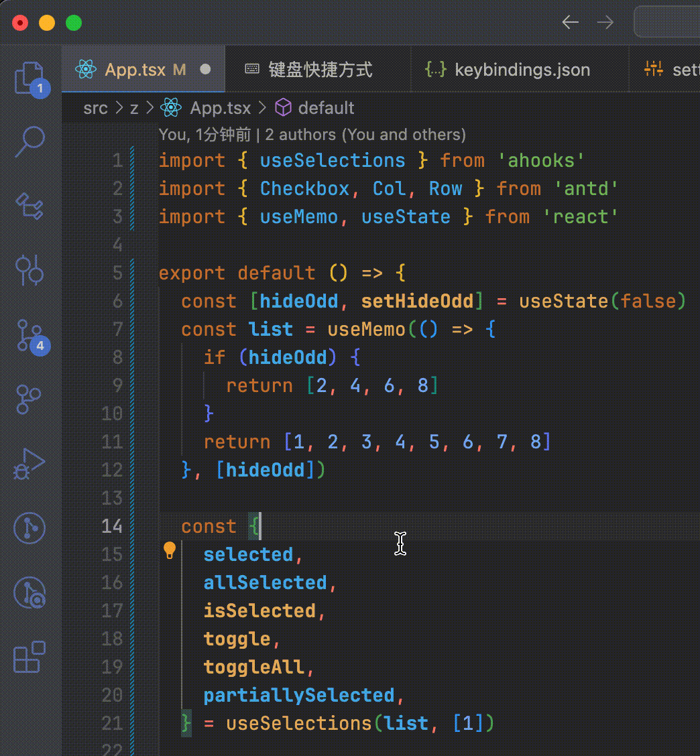
Task: Open Run and Debug view
Action: (29, 463)
